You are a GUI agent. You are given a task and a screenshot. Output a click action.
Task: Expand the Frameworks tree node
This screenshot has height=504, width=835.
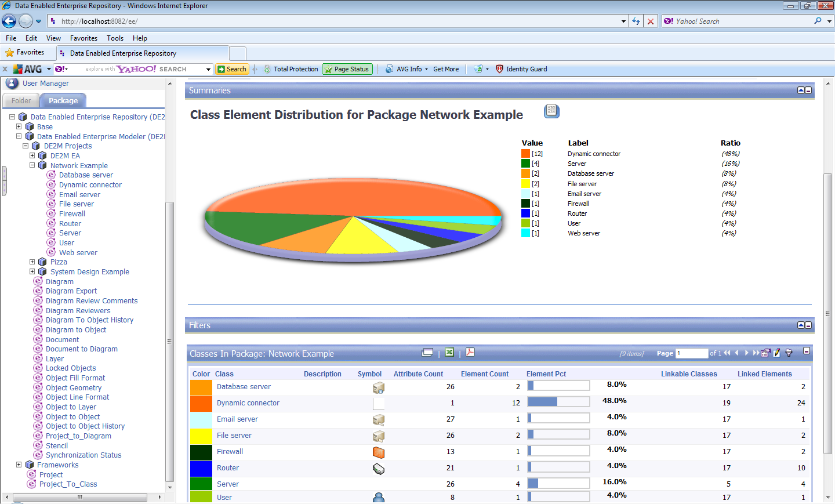[19, 465]
